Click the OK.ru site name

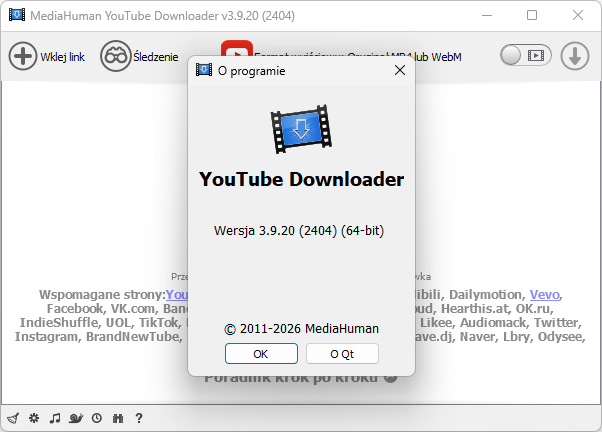coord(534,308)
